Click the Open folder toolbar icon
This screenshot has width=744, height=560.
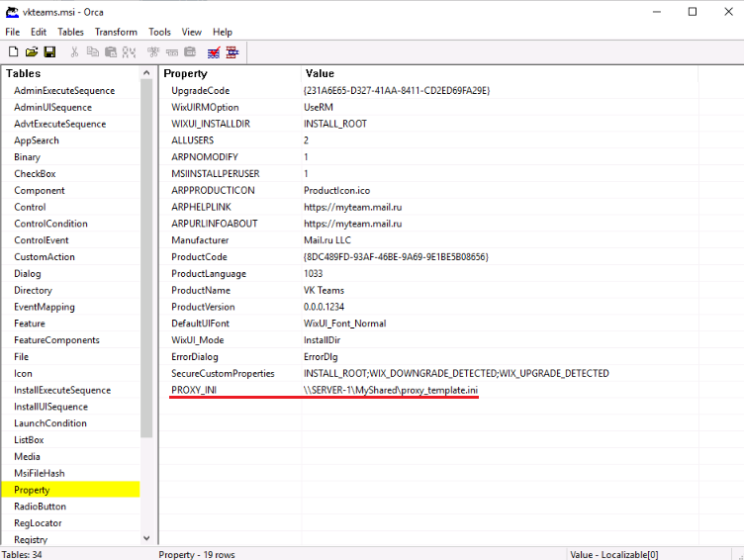(x=31, y=51)
